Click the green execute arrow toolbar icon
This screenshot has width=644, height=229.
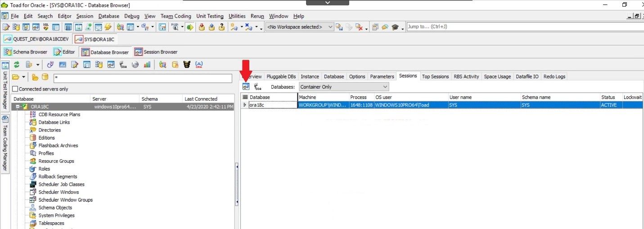click(190, 27)
